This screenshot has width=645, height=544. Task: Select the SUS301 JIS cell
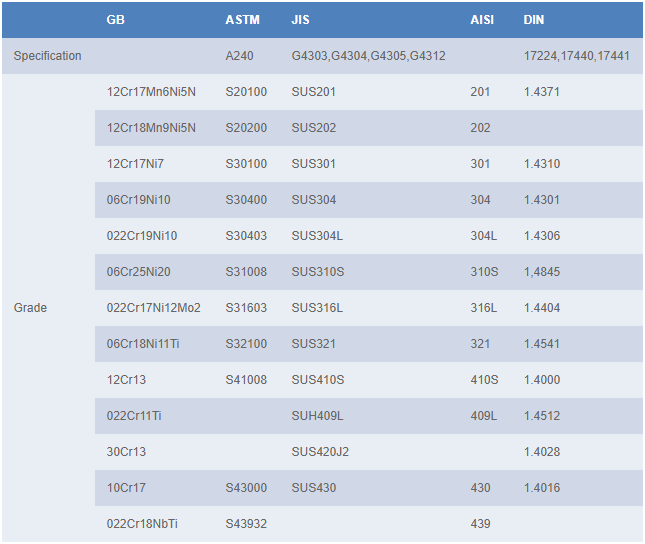(x=313, y=164)
